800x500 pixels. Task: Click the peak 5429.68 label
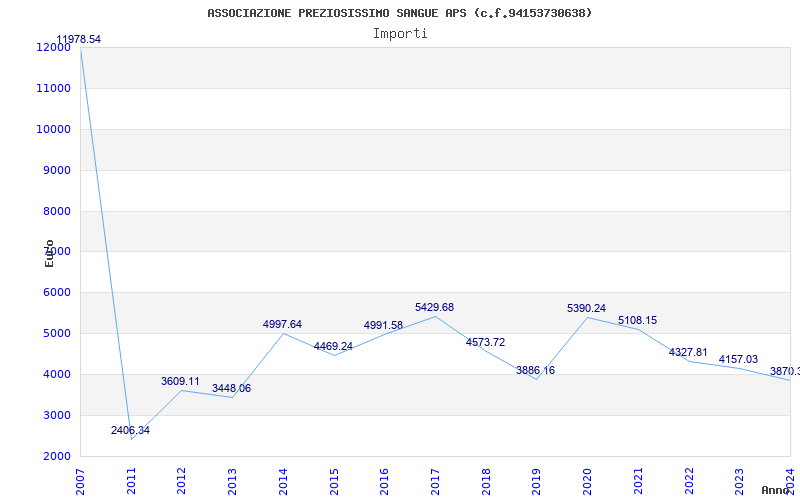[434, 308]
